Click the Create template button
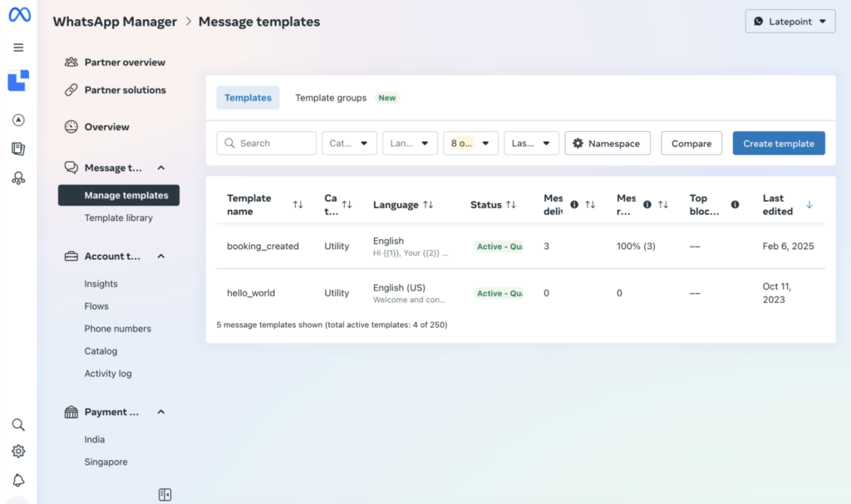 pyautogui.click(x=779, y=143)
